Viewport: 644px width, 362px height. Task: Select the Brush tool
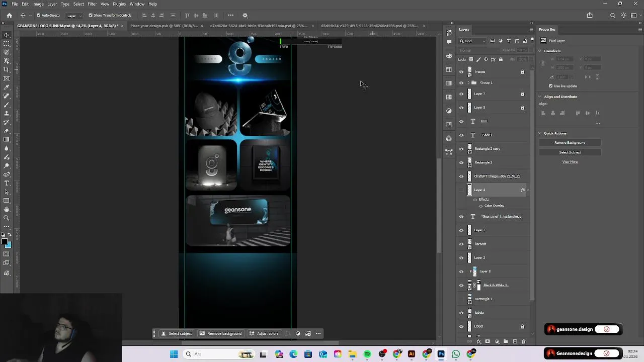click(x=7, y=105)
